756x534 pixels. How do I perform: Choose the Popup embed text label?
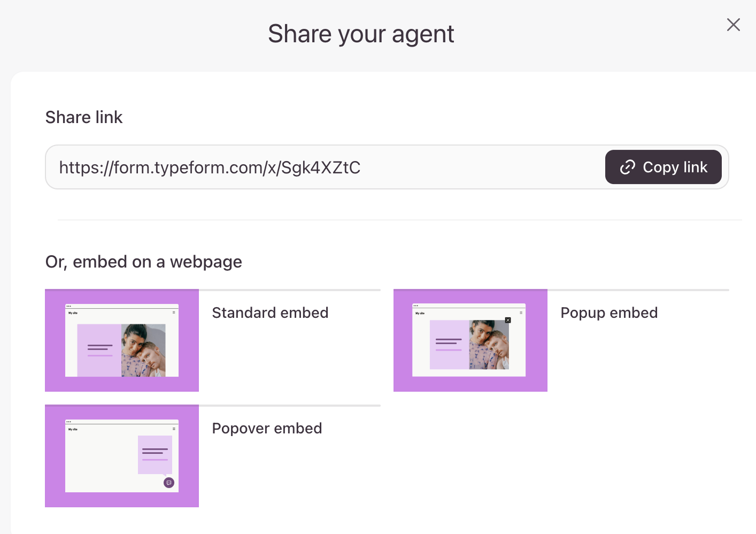point(609,313)
